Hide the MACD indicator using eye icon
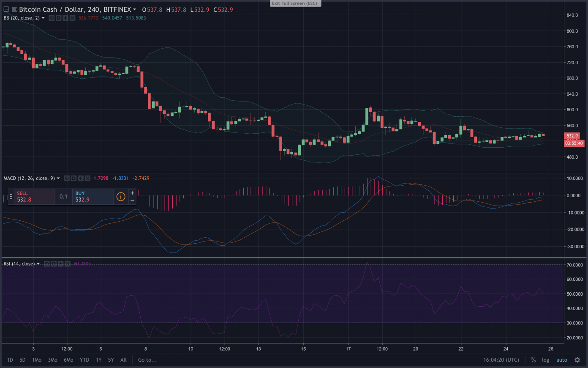The width and height of the screenshot is (588, 368). click(67, 179)
